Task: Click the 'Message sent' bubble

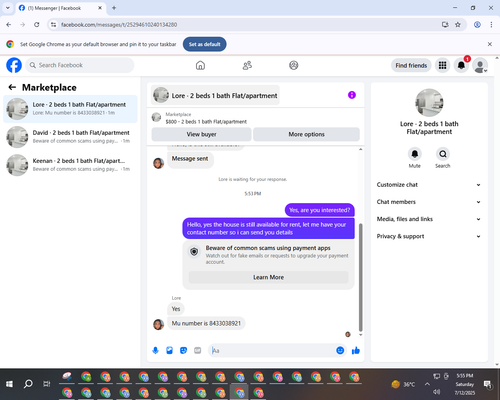Action: pos(190,159)
